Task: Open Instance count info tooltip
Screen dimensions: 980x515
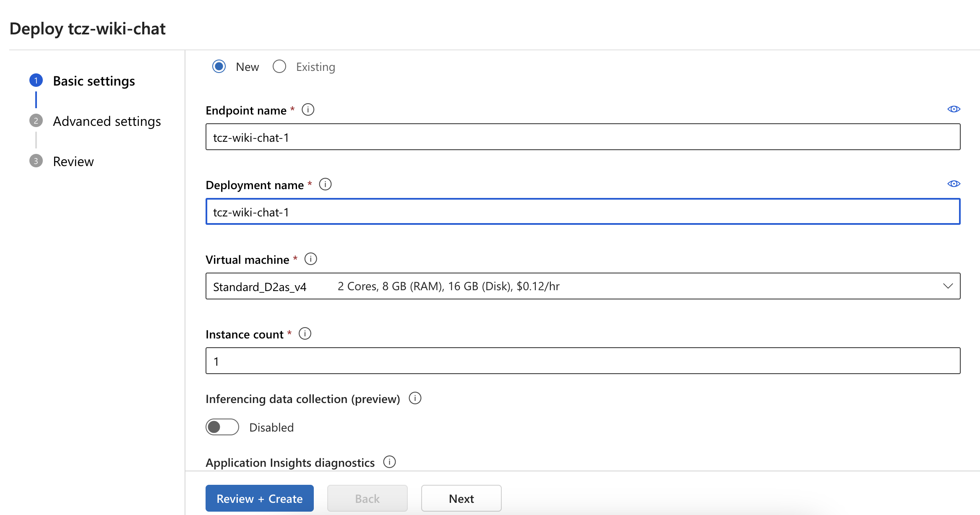Action: [305, 333]
